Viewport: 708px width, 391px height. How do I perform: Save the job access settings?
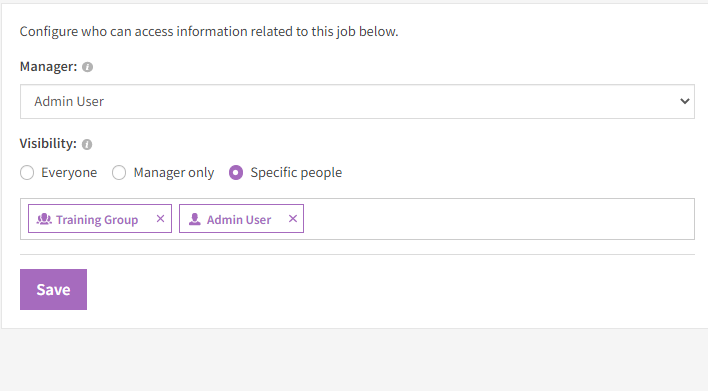coord(53,289)
